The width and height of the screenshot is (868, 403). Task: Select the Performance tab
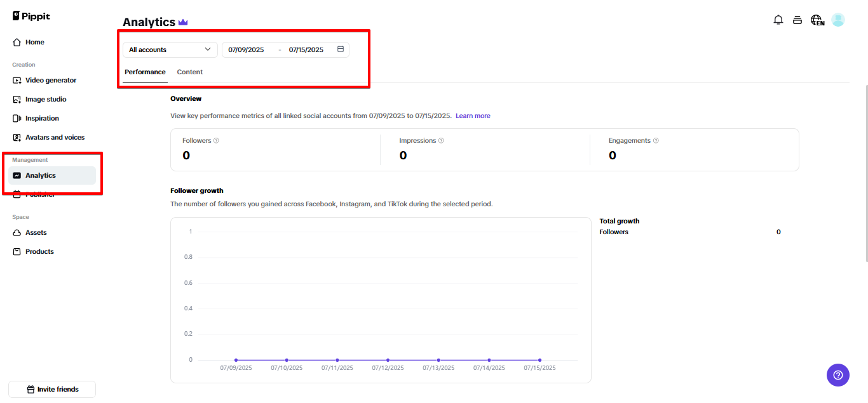145,72
